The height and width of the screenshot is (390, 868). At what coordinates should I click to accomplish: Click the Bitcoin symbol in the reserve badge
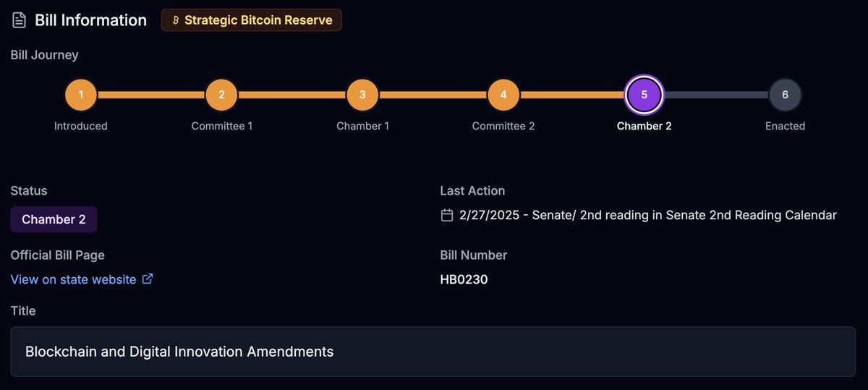pos(175,20)
